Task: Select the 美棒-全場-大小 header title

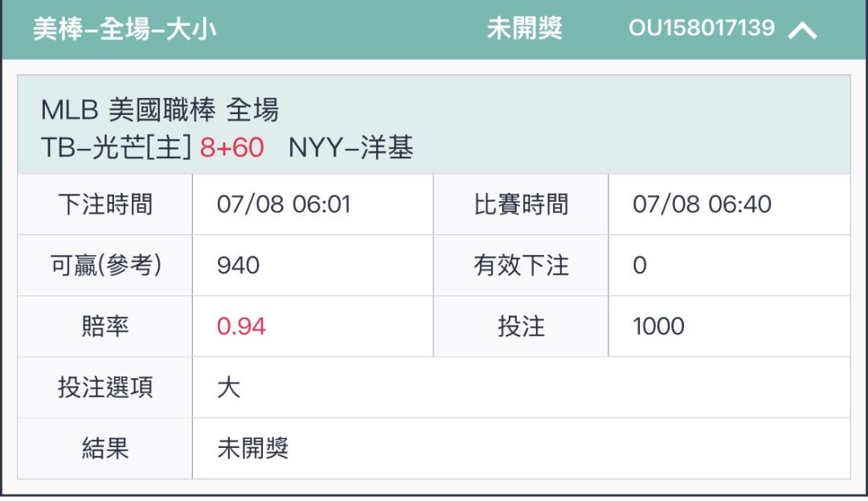Action: tap(125, 28)
